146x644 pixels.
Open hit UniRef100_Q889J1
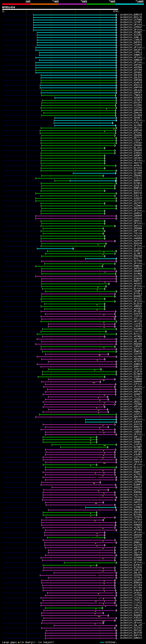pos(131,221)
